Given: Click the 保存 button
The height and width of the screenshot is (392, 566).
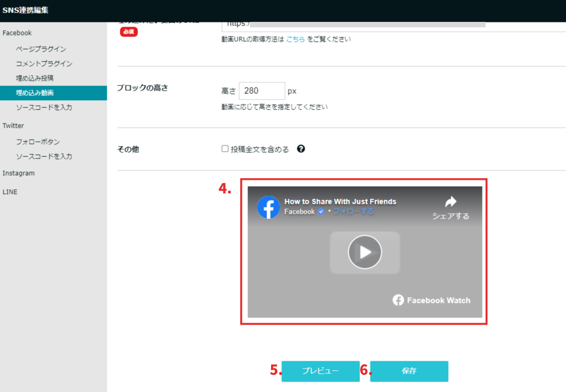Looking at the screenshot, I should [409, 371].
